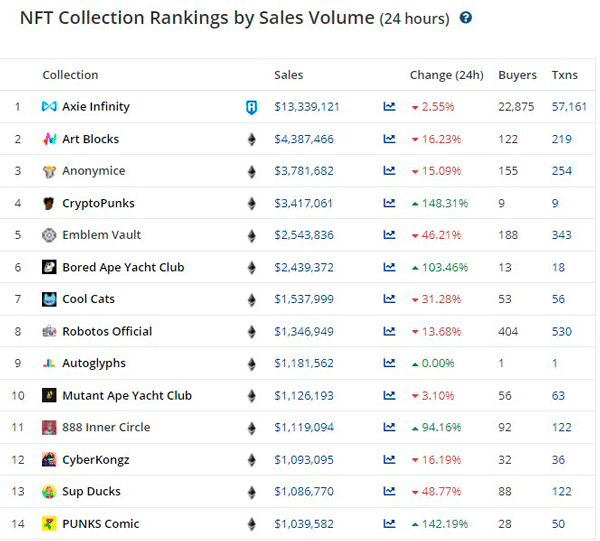Click Robotos Official transactions count 530

(x=562, y=331)
